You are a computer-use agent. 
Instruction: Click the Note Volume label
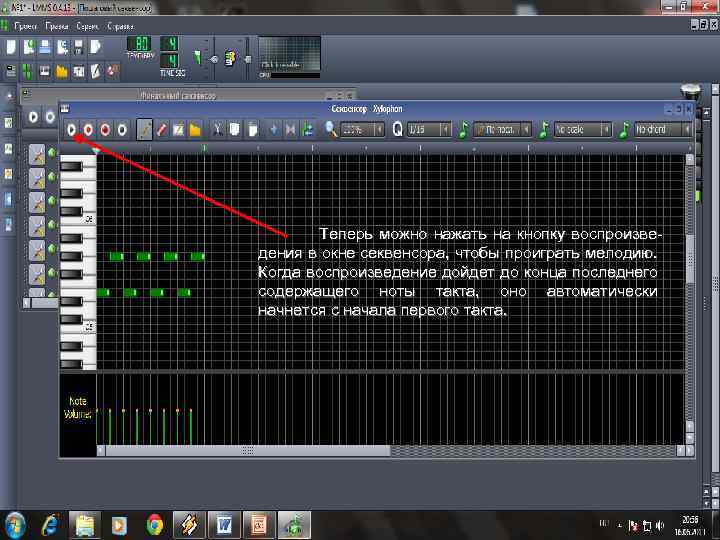78,408
